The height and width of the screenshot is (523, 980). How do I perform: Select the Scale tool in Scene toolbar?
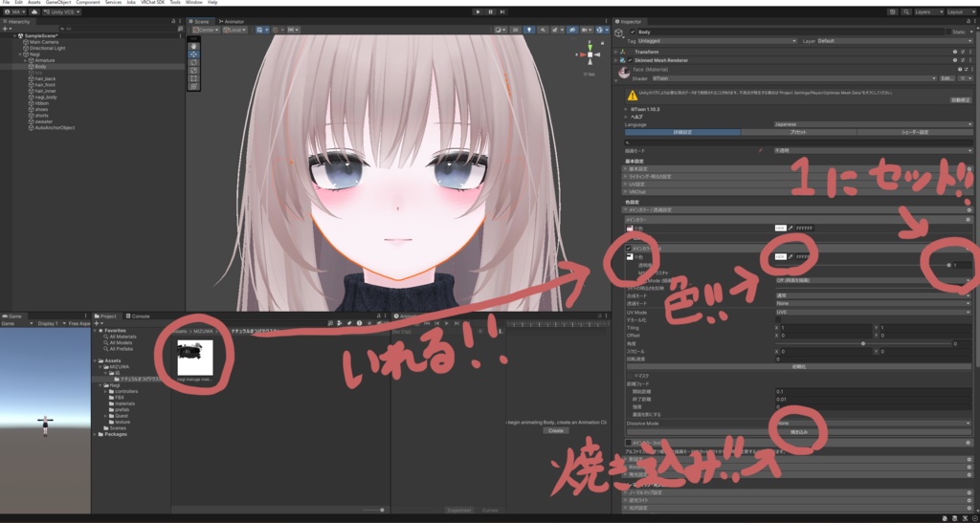pyautogui.click(x=193, y=71)
